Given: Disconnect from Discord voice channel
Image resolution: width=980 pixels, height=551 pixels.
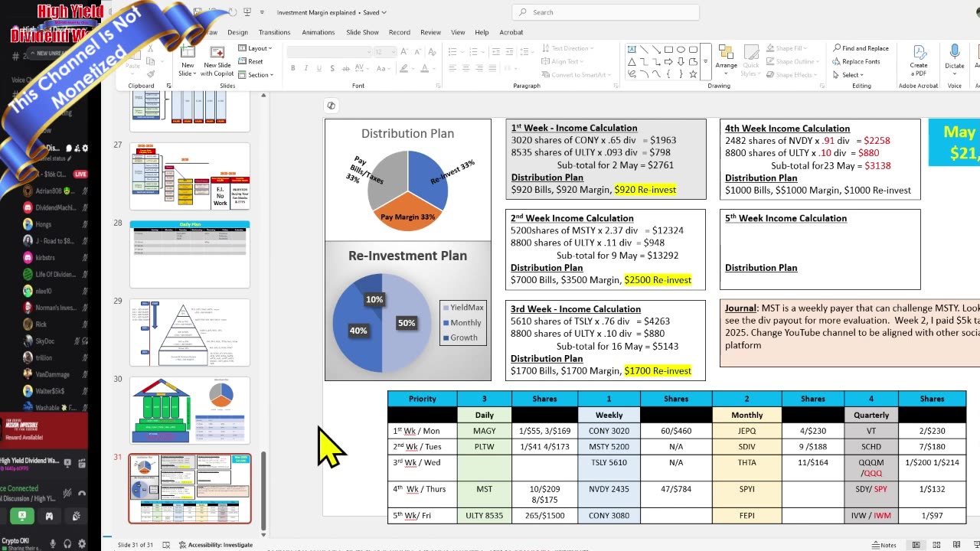Looking at the screenshot, I should click(x=82, y=493).
